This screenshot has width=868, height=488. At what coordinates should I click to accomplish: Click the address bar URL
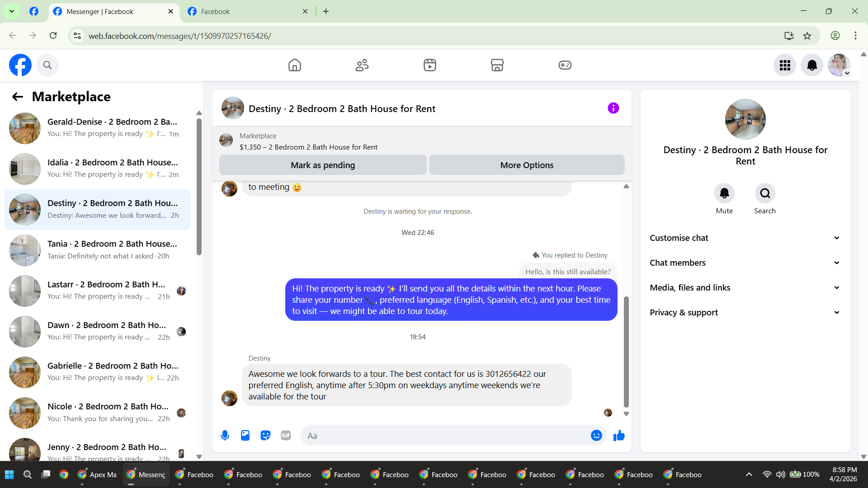[180, 36]
